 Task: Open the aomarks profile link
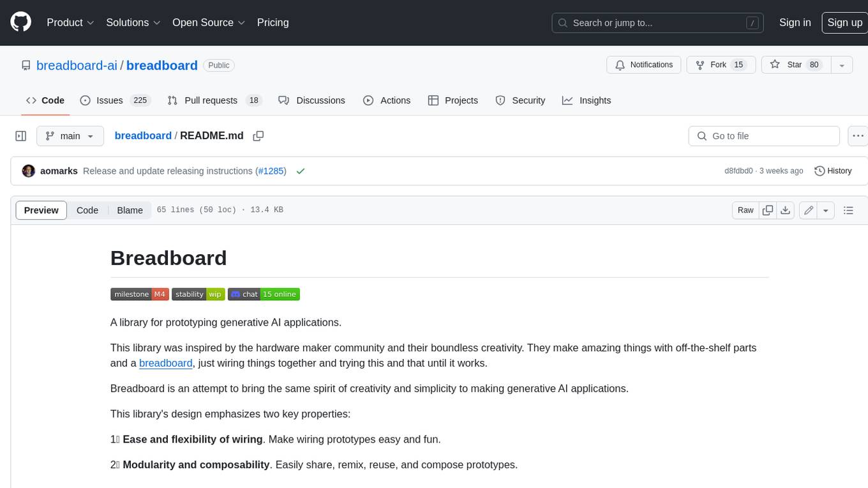[59, 171]
